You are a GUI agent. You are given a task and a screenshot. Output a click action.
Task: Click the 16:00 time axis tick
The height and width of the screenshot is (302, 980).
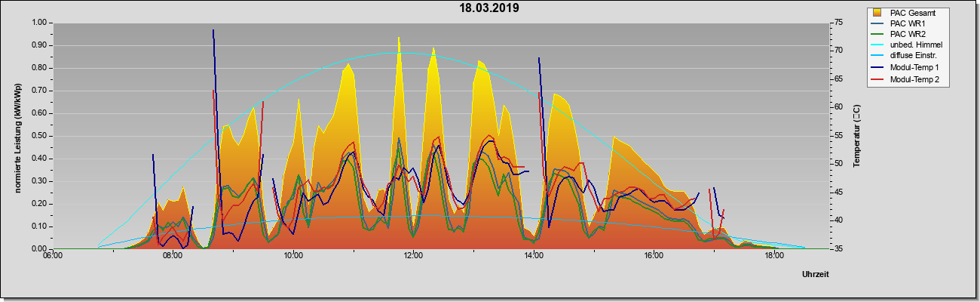pyautogui.click(x=654, y=256)
